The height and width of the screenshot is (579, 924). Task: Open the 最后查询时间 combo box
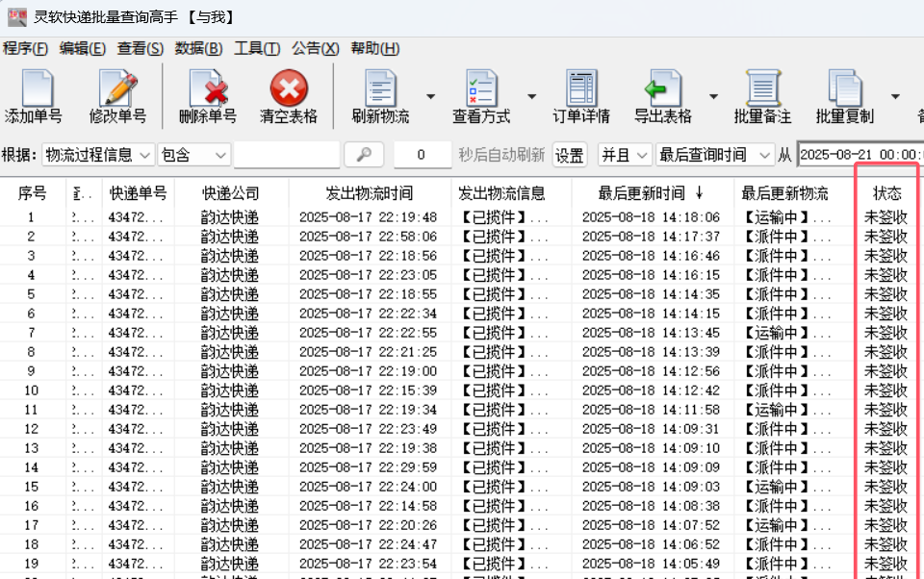tap(714, 155)
